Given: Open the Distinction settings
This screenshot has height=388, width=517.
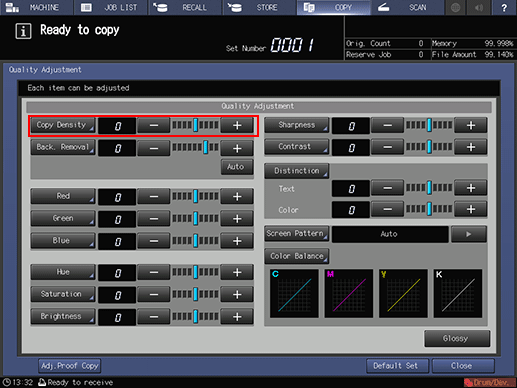Looking at the screenshot, I should (x=297, y=171).
